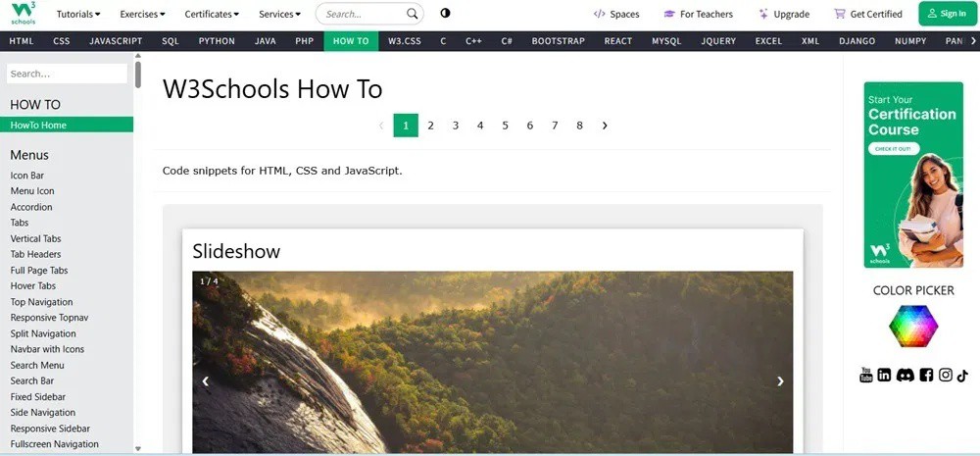Expand the Exercises dropdown

tap(142, 14)
